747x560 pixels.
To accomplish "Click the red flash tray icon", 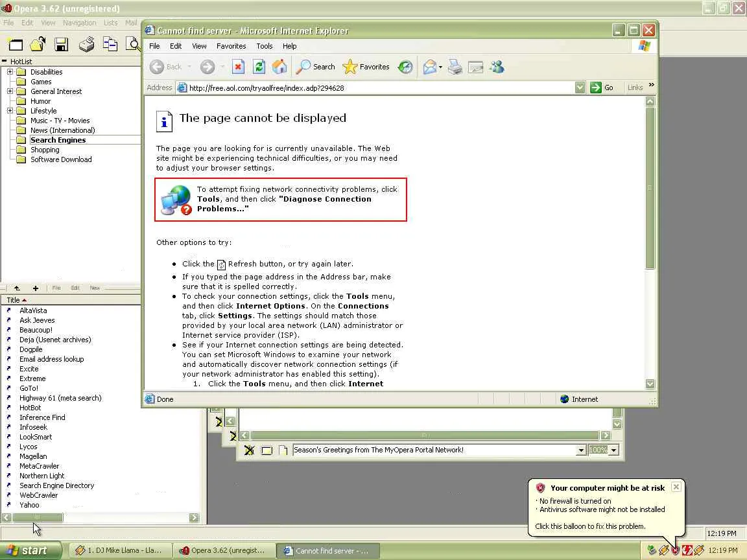I will pyautogui.click(x=687, y=550).
